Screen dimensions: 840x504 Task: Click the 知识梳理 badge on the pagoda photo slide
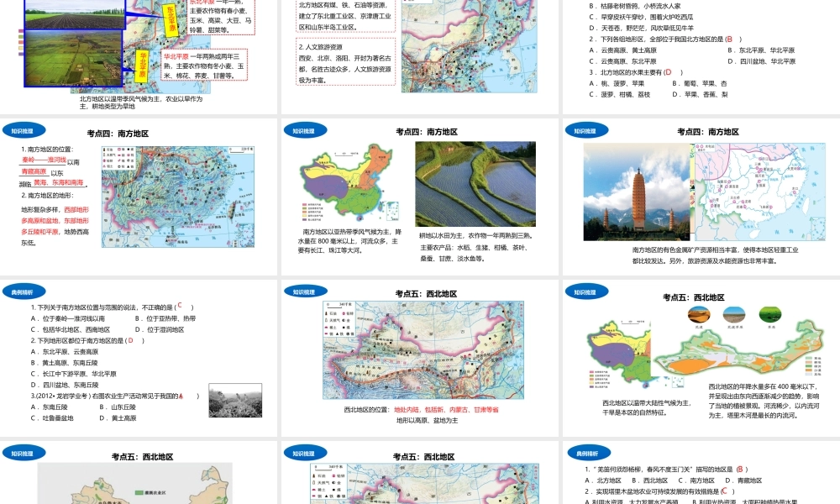click(585, 131)
